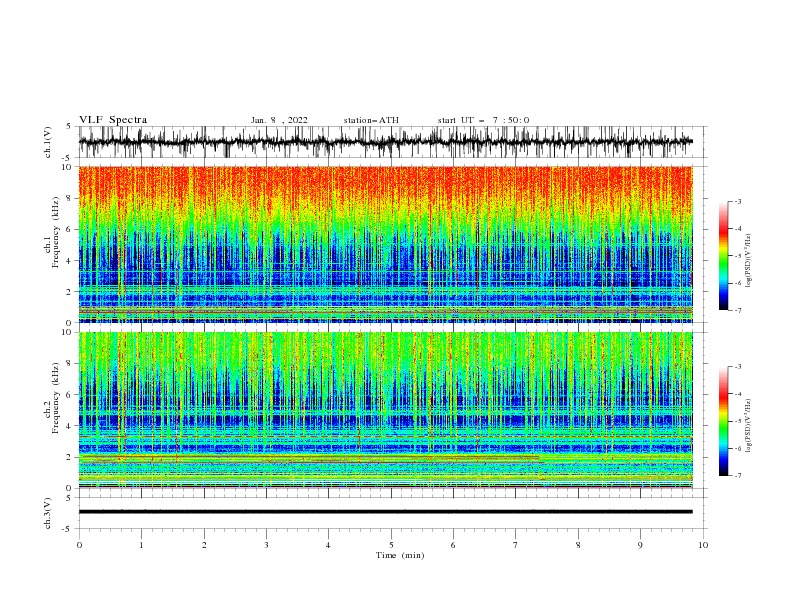Click the "5" tick of the ch.1(V) axis
The height and width of the screenshot is (612, 792).
point(69,126)
